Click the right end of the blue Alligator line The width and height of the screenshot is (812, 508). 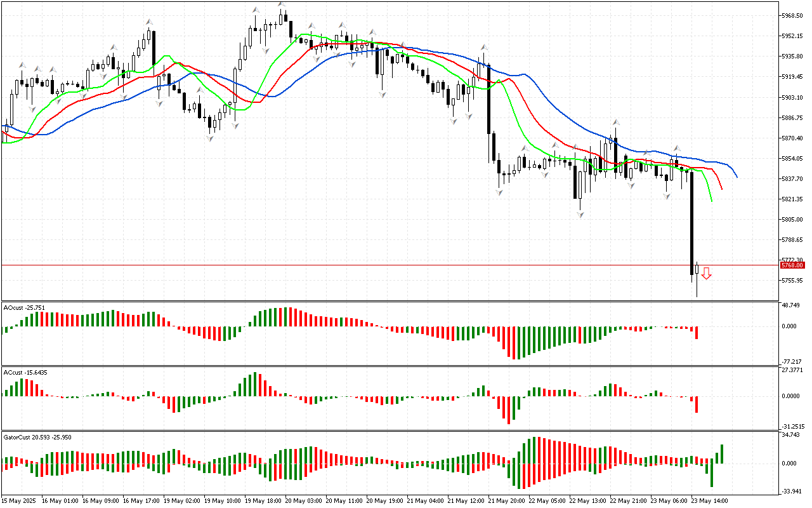[x=737, y=177]
